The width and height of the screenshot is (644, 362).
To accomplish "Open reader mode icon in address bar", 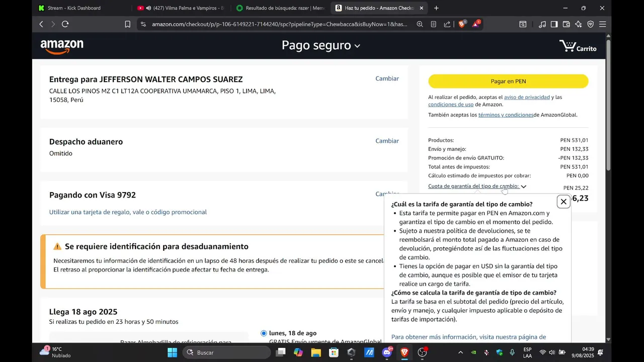I will (x=433, y=24).
